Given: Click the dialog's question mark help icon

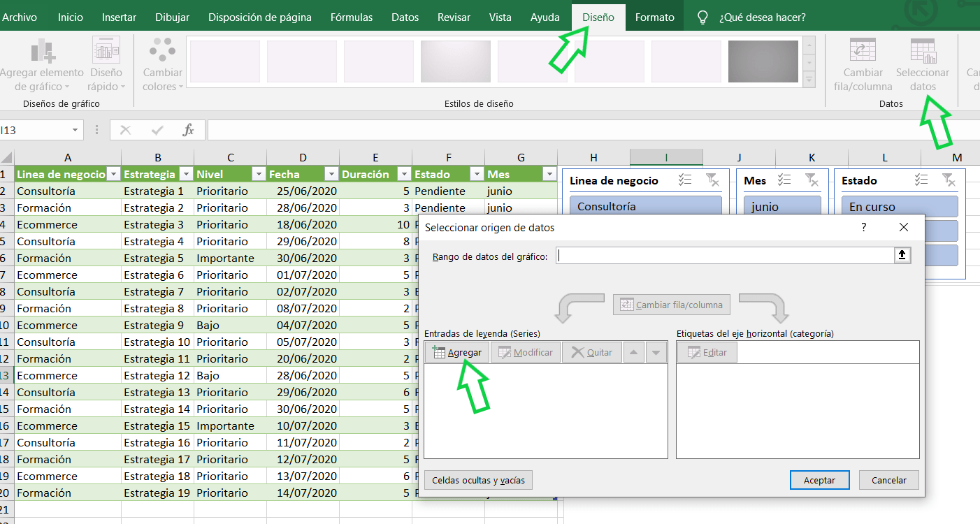Looking at the screenshot, I should pyautogui.click(x=864, y=227).
